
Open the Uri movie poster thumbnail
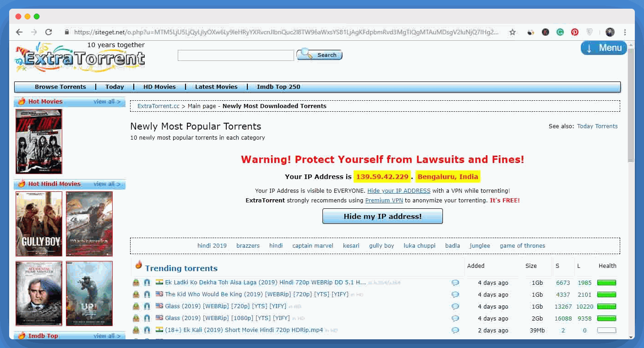tap(89, 294)
